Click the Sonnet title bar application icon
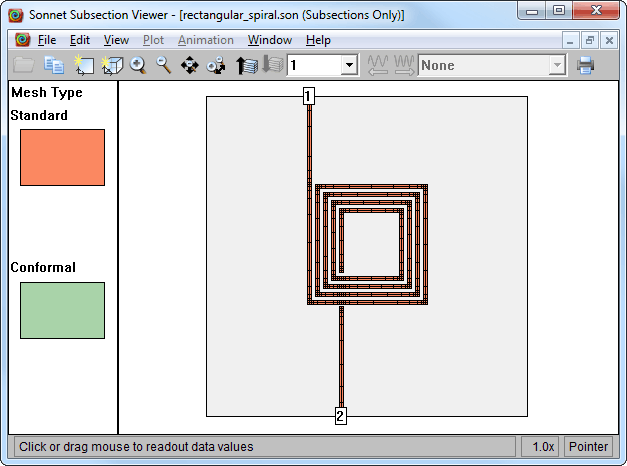Viewport: 627px width, 466px height. (16, 15)
